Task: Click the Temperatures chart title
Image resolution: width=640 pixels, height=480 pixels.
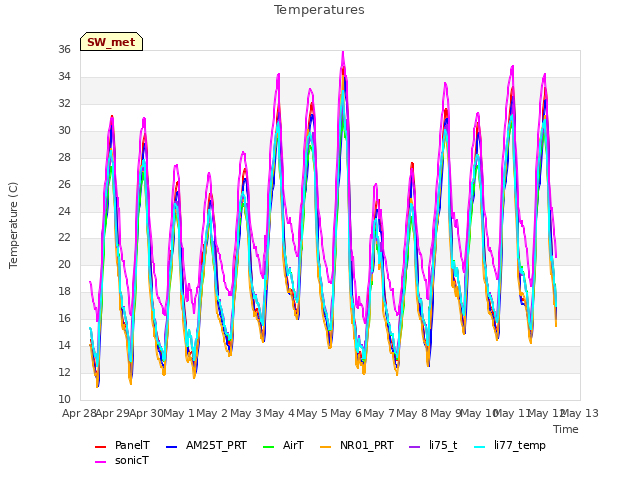Action: coord(319,10)
